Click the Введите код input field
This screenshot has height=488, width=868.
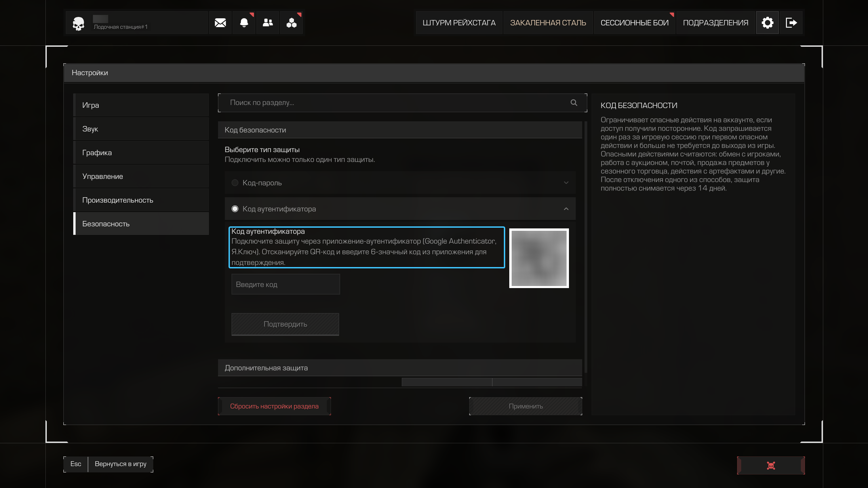(x=285, y=284)
